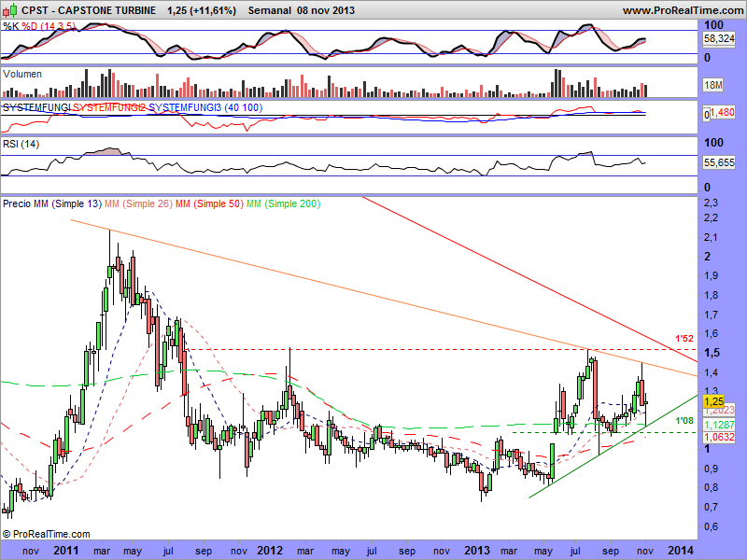Click the 18M volume value
Image resolution: width=747 pixels, height=560 pixels.
click(x=713, y=85)
